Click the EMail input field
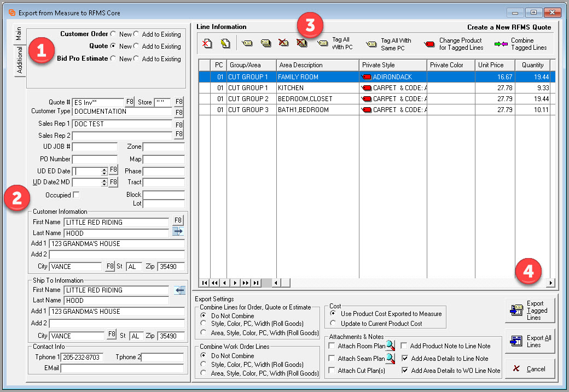Screen dimensions: 569x392 point(123,368)
